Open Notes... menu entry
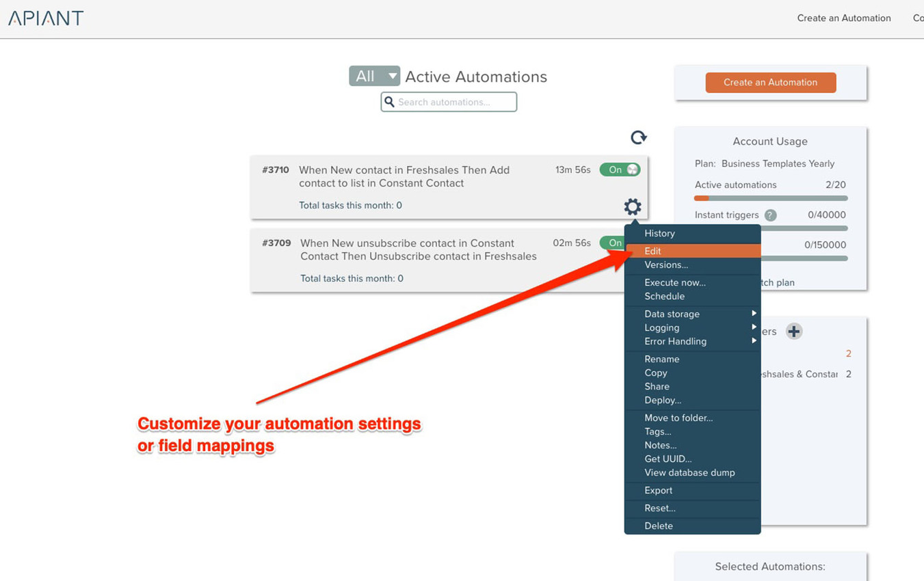Image resolution: width=924 pixels, height=581 pixels. point(692,445)
